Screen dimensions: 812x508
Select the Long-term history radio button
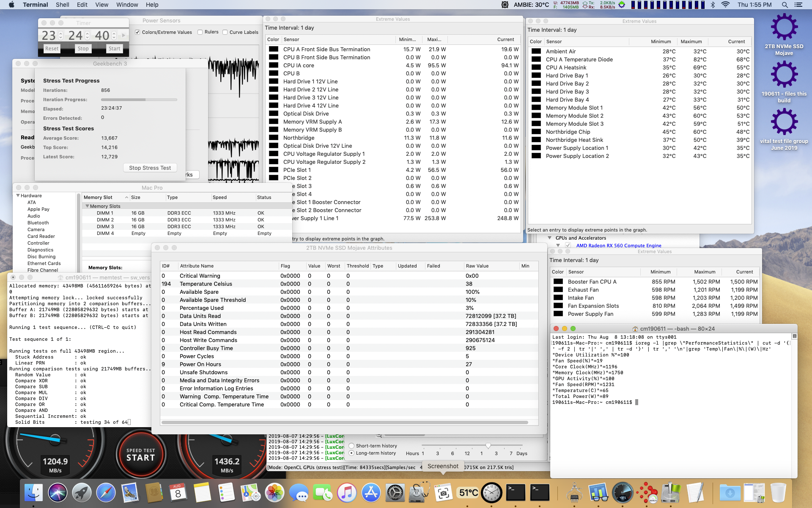coord(351,453)
